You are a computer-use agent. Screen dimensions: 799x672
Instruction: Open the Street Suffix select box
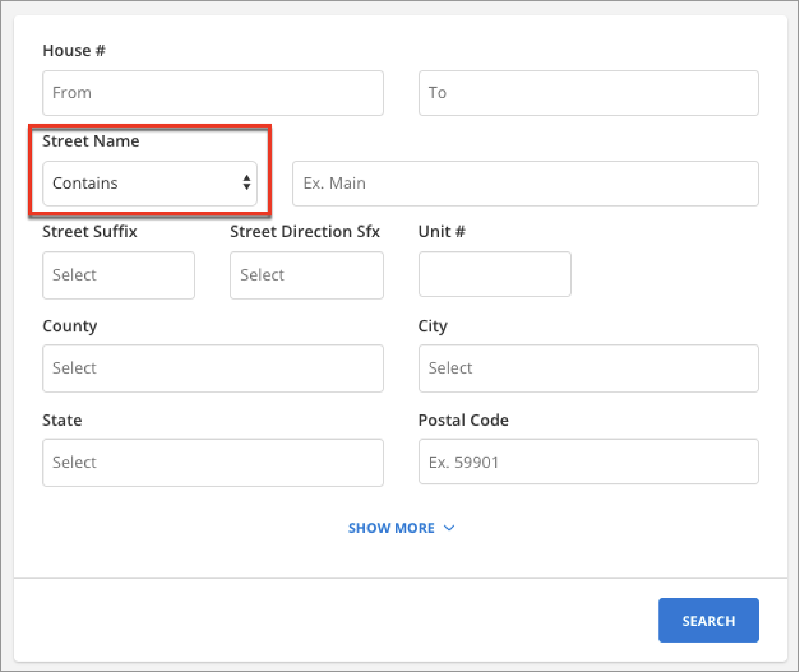point(118,275)
